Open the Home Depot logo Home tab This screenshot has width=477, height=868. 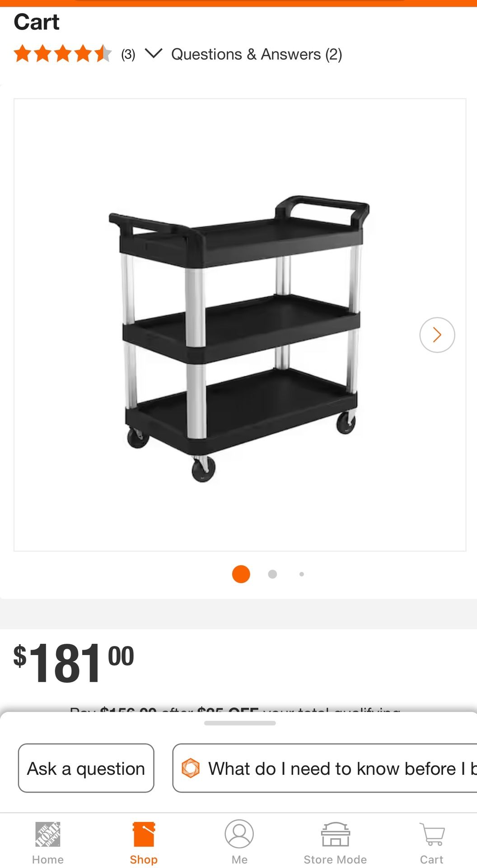coord(47,843)
